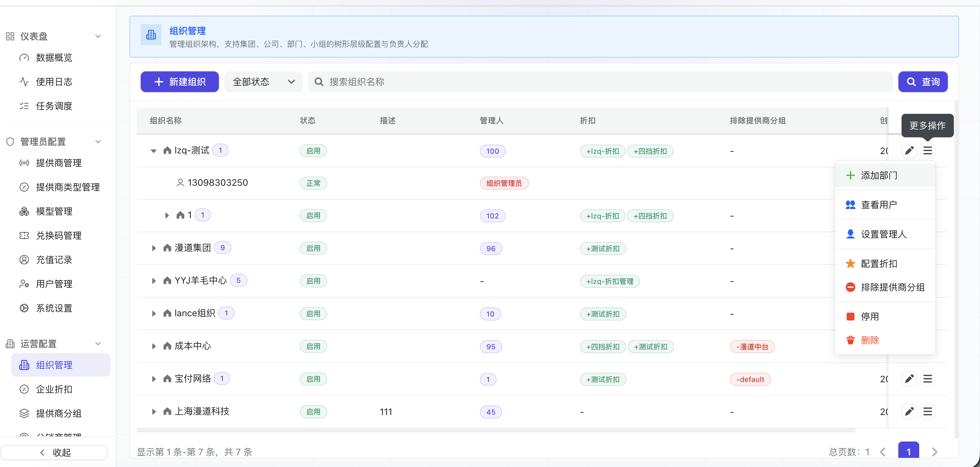Image resolution: width=980 pixels, height=467 pixels.
Task: Expand the 上海漫道科技 tree row
Action: tap(154, 412)
